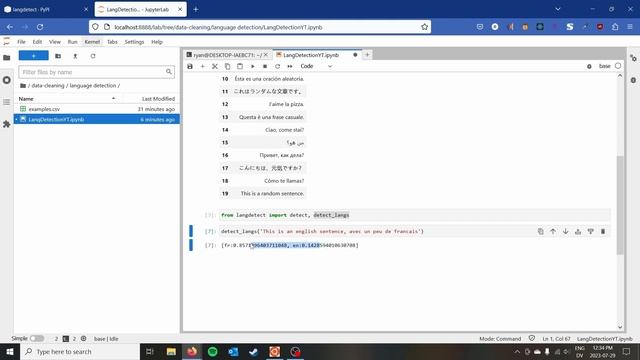
Task: Move active cell up arrow
Action: click(x=553, y=231)
